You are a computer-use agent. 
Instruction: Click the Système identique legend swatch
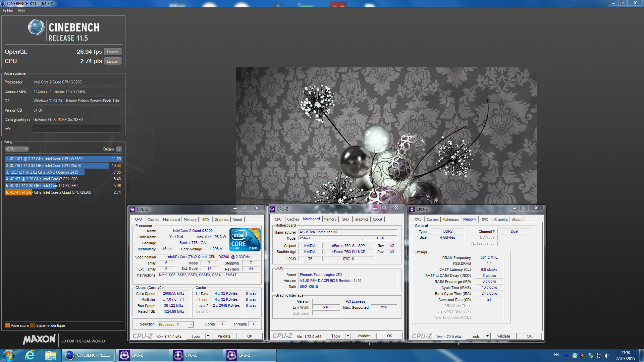[33, 325]
